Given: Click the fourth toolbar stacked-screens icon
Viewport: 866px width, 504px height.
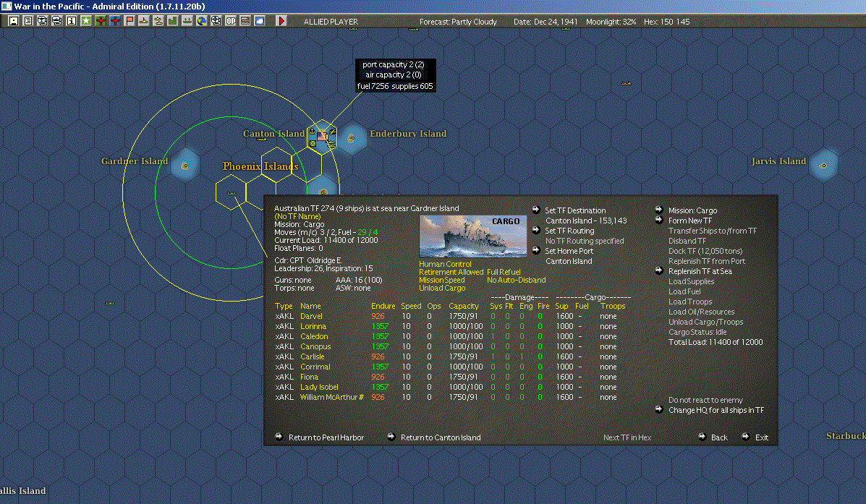Looking at the screenshot, I should (x=57, y=21).
